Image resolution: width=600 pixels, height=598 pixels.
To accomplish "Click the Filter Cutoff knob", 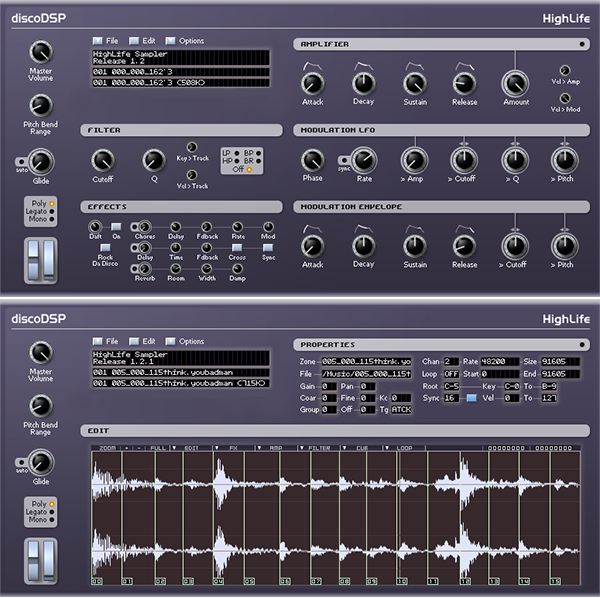I will coord(103,160).
